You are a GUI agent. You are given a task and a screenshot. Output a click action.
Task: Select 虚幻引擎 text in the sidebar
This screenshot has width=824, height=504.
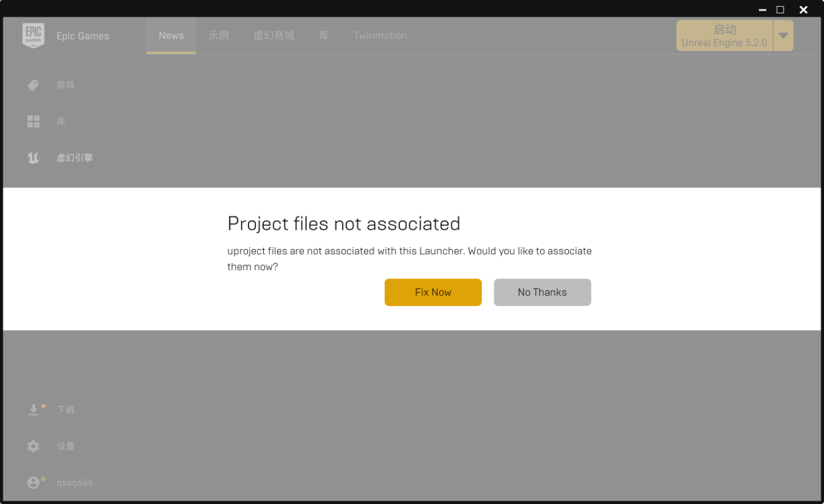[74, 158]
